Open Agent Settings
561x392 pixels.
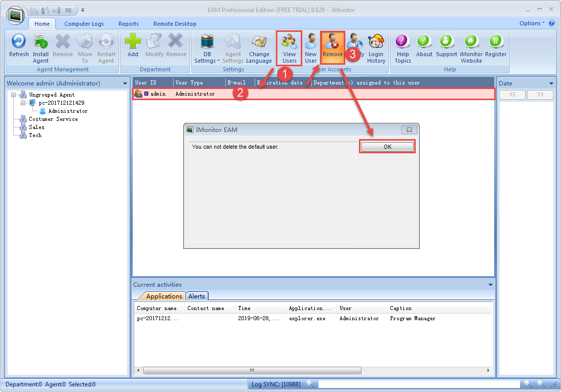(233, 49)
